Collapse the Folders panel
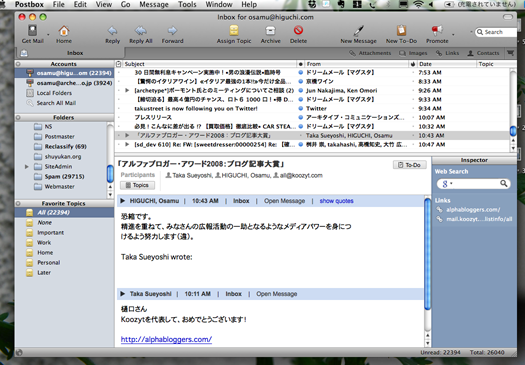525x365 pixels. tap(18, 117)
